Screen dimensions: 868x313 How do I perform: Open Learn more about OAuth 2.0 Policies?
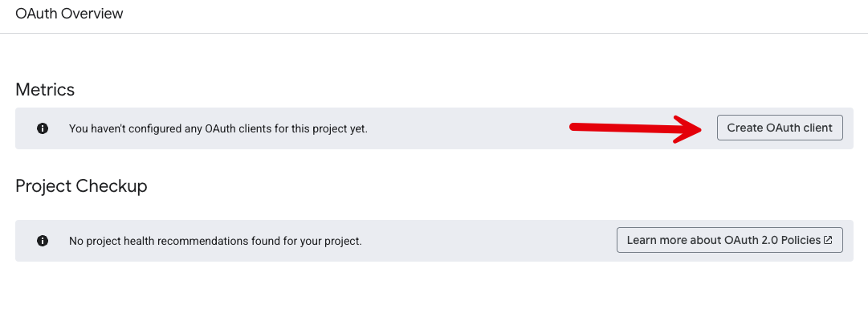730,240
